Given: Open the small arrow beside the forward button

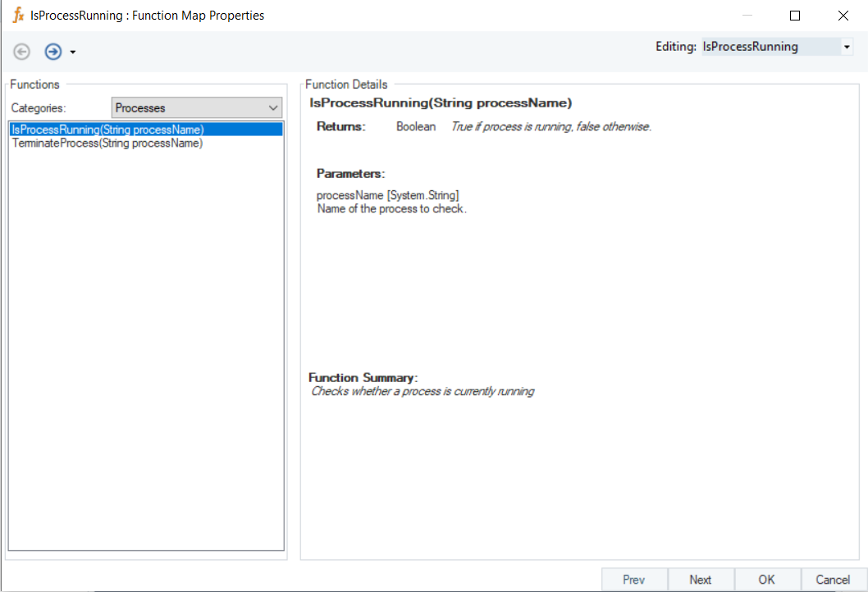Looking at the screenshot, I should coord(72,52).
